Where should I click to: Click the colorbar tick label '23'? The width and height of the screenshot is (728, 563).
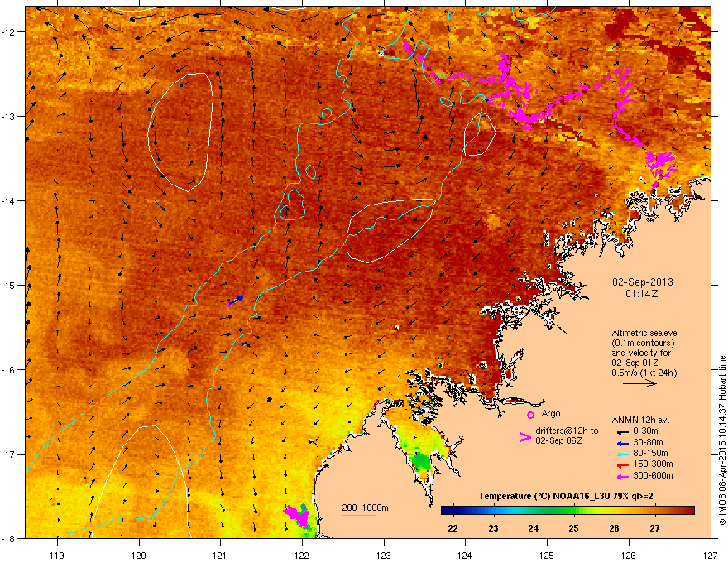(x=493, y=528)
